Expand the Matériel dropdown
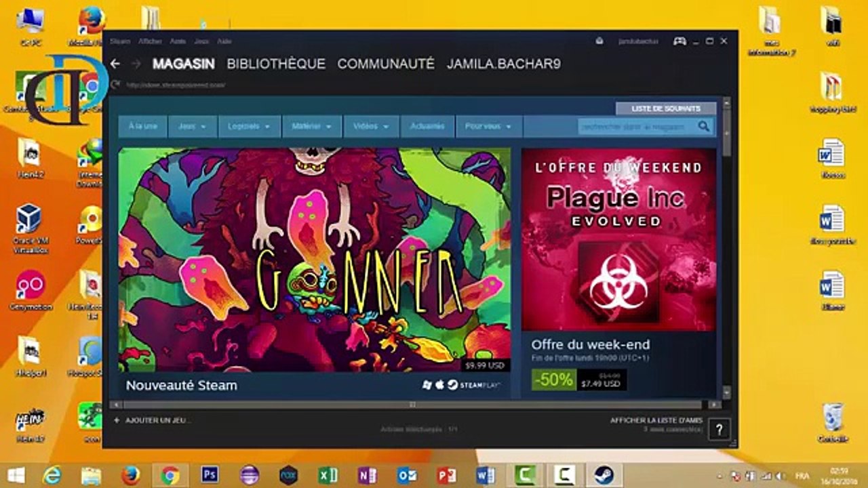 (x=311, y=126)
